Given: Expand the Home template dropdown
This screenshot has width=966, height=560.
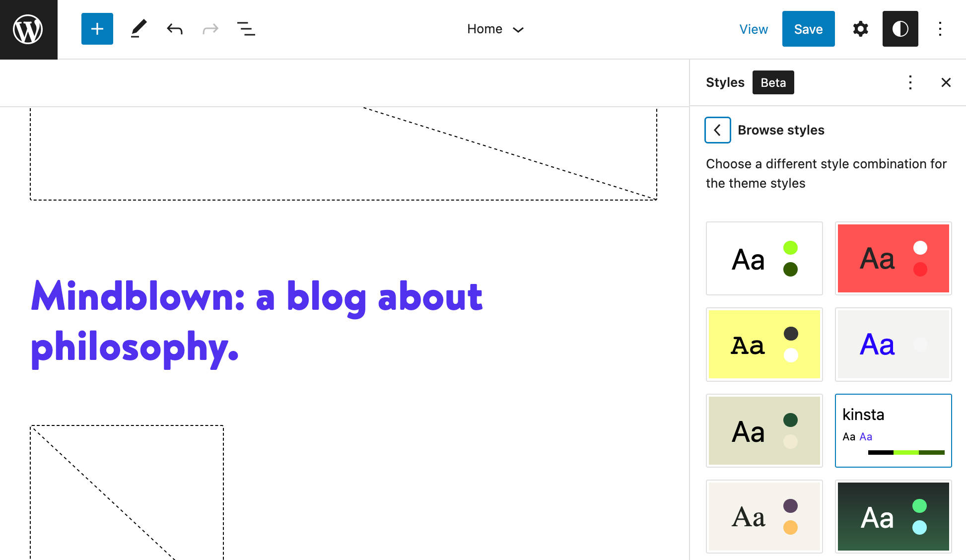Looking at the screenshot, I should coord(495,29).
